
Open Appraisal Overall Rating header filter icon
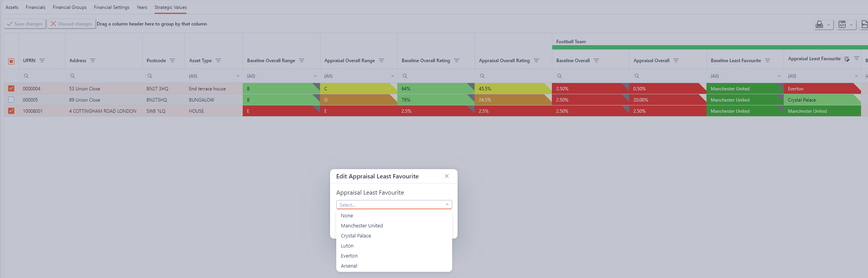536,61
